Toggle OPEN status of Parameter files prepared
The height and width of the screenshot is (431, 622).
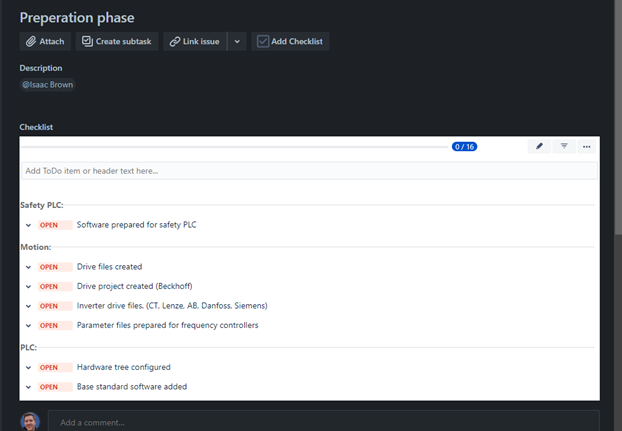[55, 326]
